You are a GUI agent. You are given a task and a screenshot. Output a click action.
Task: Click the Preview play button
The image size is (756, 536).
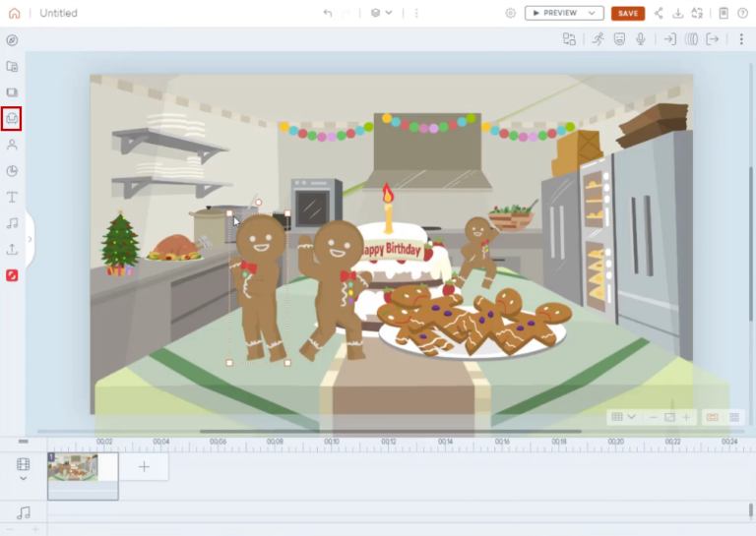coord(556,13)
